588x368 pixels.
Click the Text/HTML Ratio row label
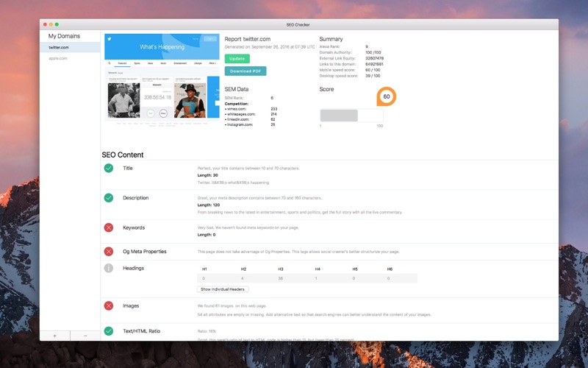pos(141,331)
